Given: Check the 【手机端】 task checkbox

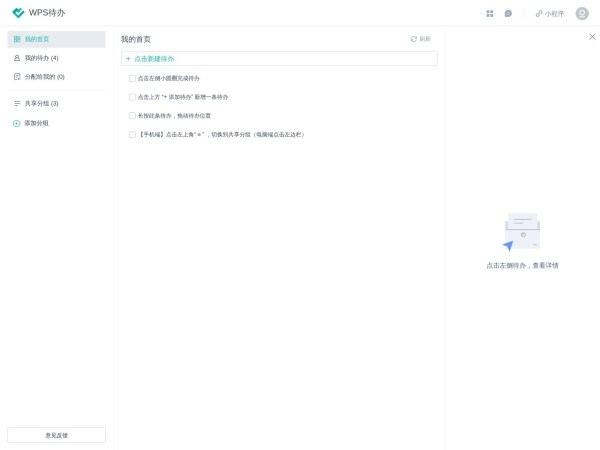Looking at the screenshot, I should coord(132,134).
